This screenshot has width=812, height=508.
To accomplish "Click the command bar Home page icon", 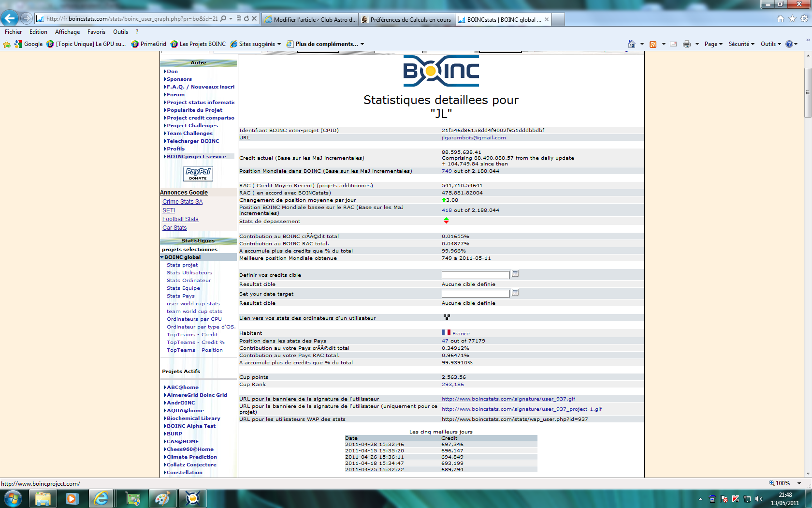I will tap(631, 44).
